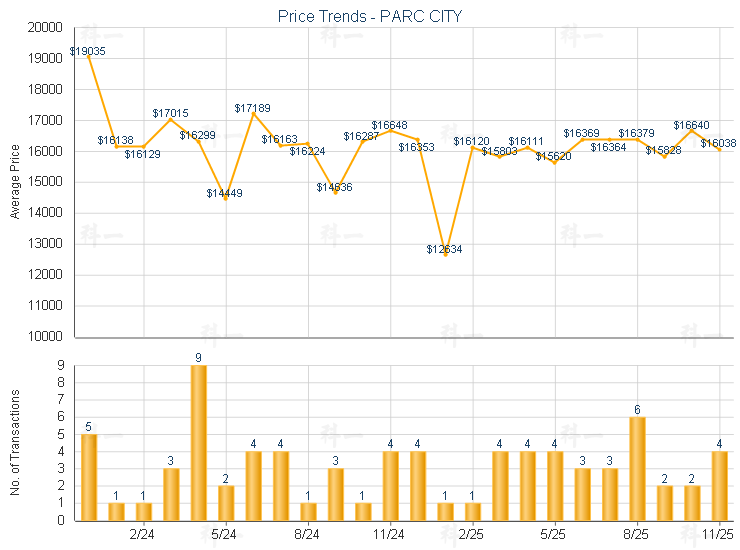Click the $14636 price data point
This screenshot has width=740, height=550.
(x=336, y=192)
